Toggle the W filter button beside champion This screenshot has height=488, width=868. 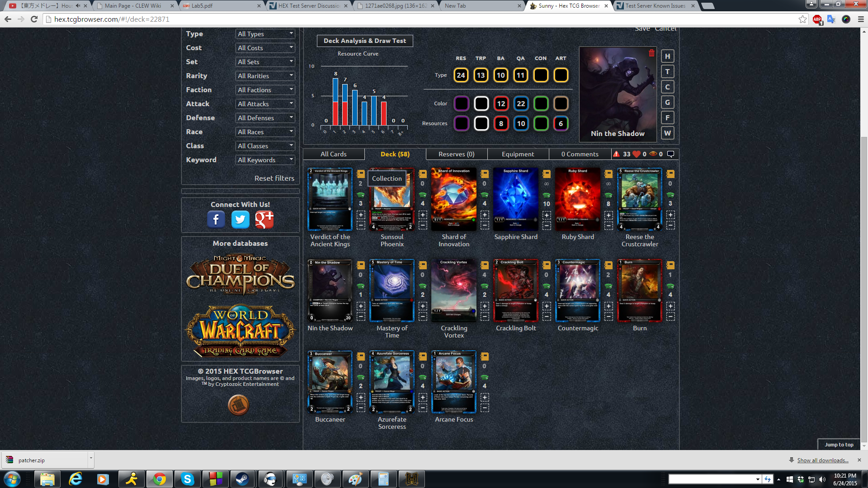(x=667, y=133)
